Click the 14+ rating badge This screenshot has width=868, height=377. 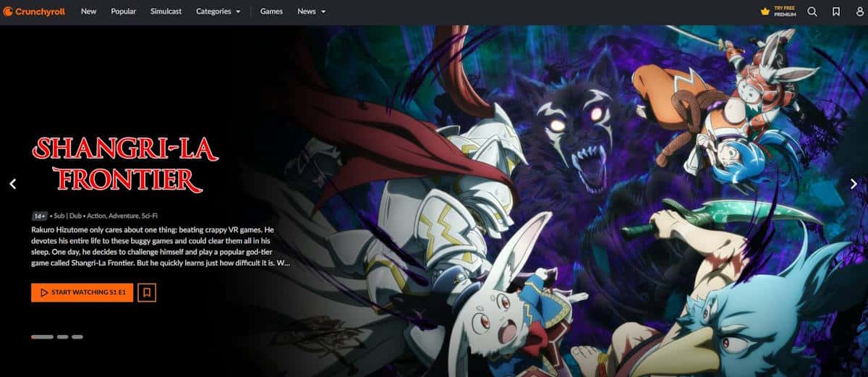(40, 216)
